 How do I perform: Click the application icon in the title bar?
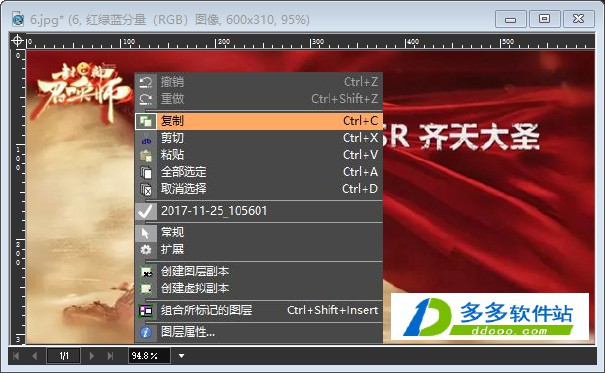pyautogui.click(x=18, y=19)
